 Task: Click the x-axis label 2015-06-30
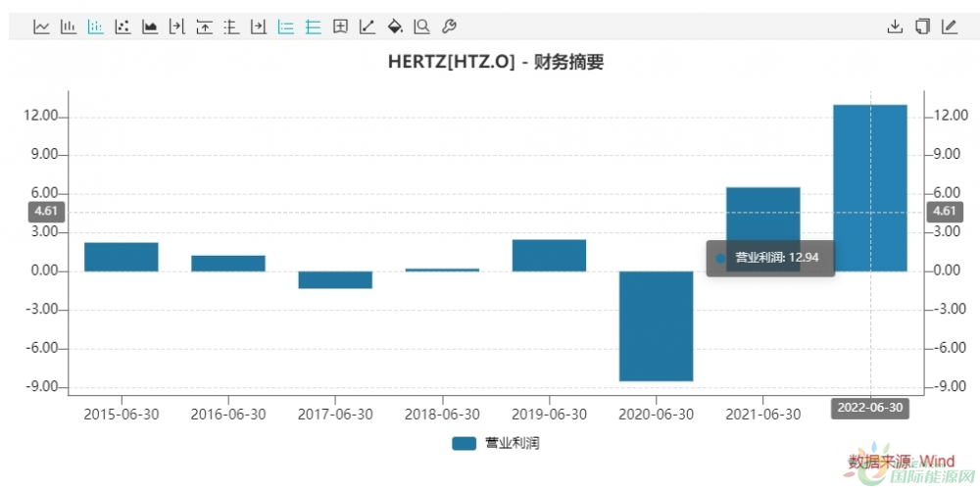122,415
